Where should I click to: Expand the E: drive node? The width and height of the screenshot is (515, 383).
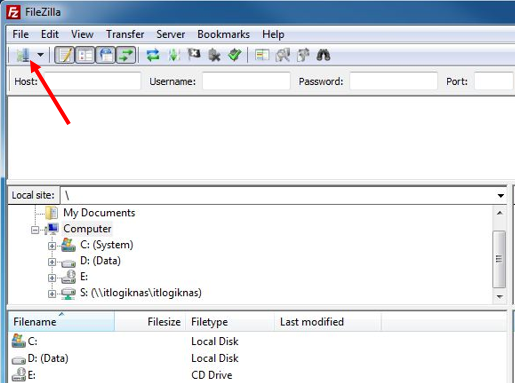(x=52, y=278)
